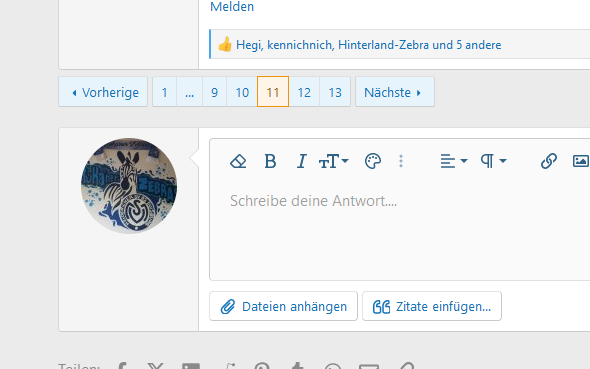This screenshot has height=369, width=590.
Task: Click Dateien anhängen button
Action: pyautogui.click(x=283, y=306)
